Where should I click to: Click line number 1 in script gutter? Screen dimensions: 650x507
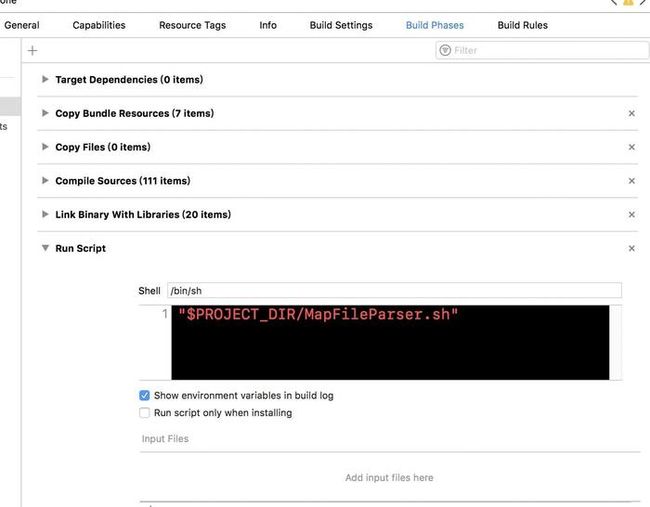(x=165, y=314)
